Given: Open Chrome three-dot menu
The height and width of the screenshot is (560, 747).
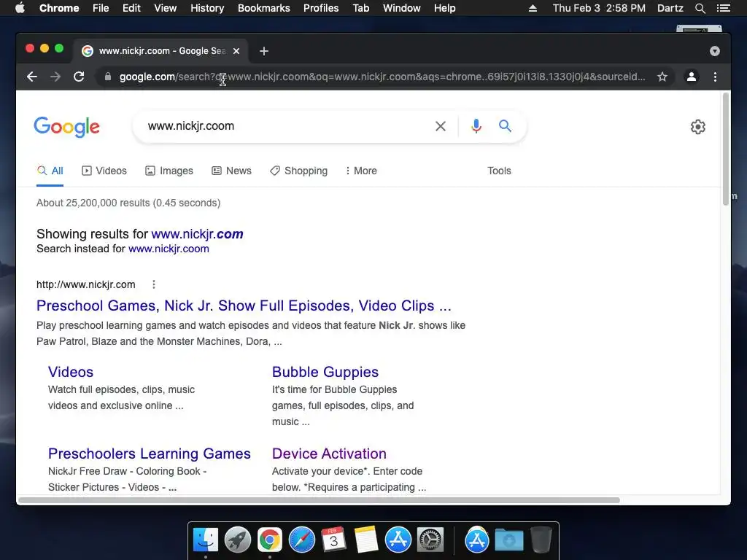Looking at the screenshot, I should click(715, 77).
